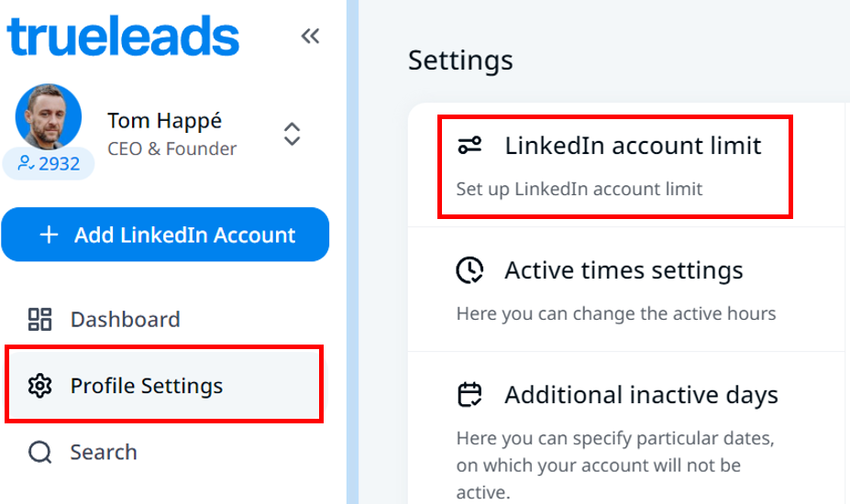Select Profile Settings in the sidebar
Viewport: 850px width, 504px height.
click(x=147, y=386)
